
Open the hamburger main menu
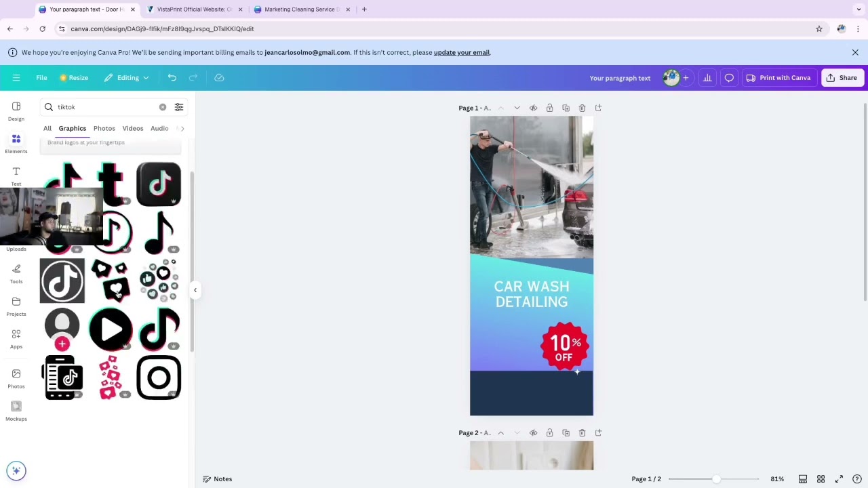coord(16,77)
